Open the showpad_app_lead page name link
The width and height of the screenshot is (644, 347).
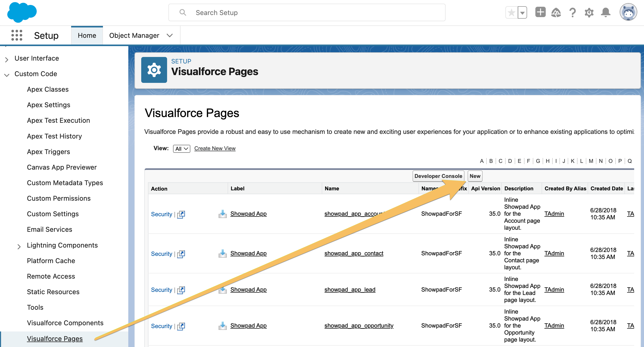click(x=350, y=290)
